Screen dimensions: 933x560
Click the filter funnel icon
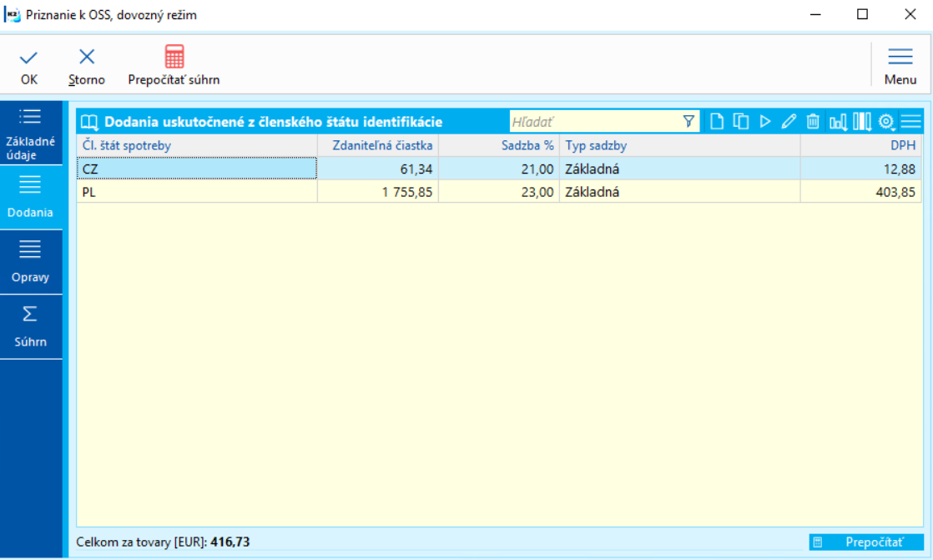(x=688, y=121)
